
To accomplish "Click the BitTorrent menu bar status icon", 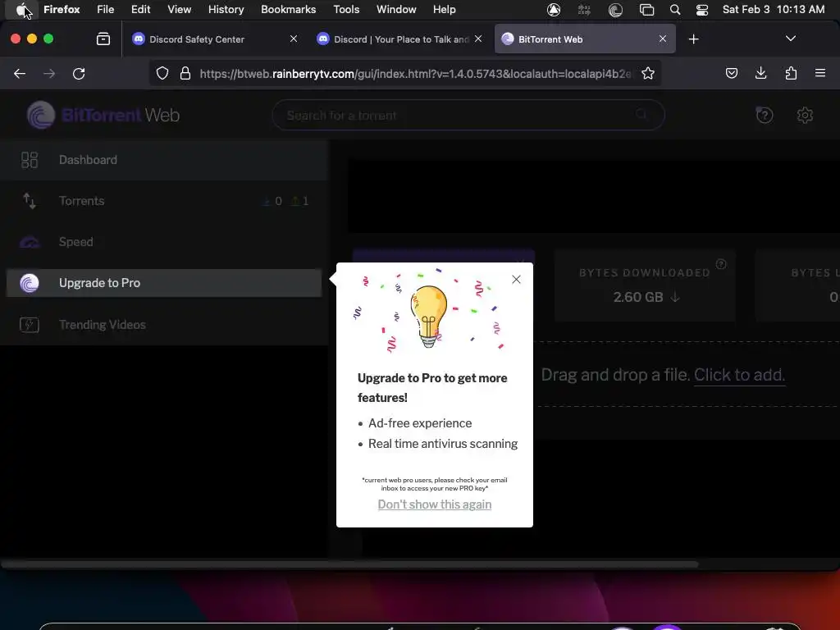I will pyautogui.click(x=615, y=10).
